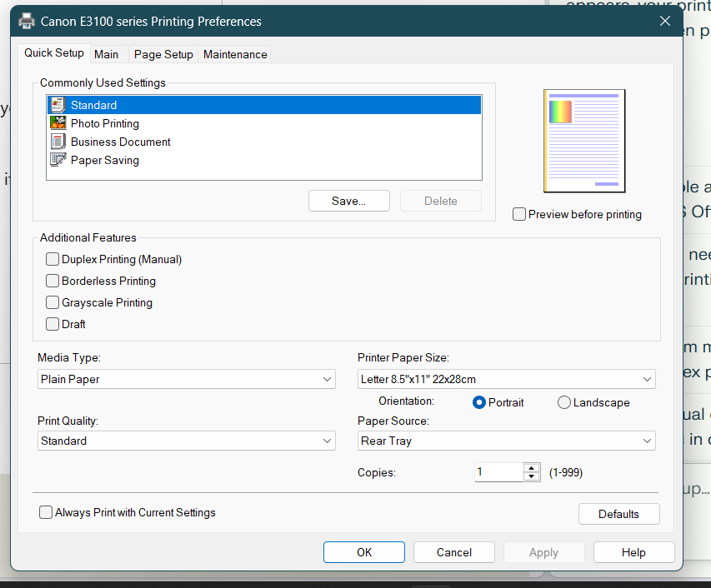Switch to the Quick Setup tab
The width and height of the screenshot is (711, 588).
click(x=54, y=53)
